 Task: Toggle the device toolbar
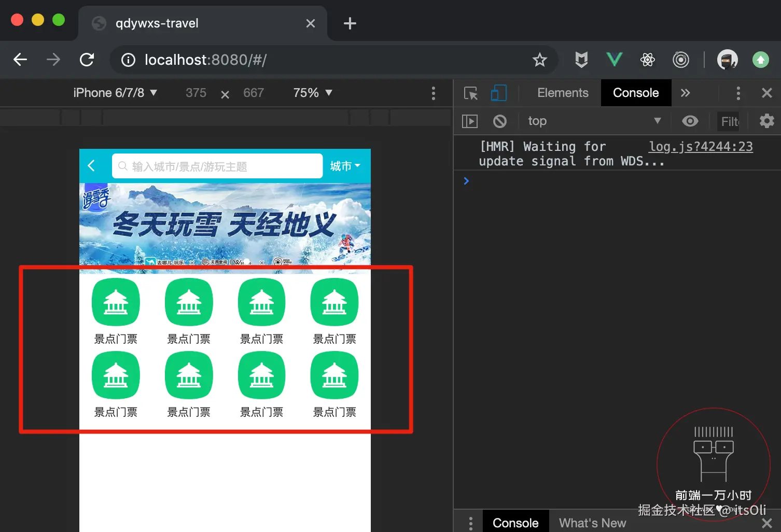pos(498,93)
